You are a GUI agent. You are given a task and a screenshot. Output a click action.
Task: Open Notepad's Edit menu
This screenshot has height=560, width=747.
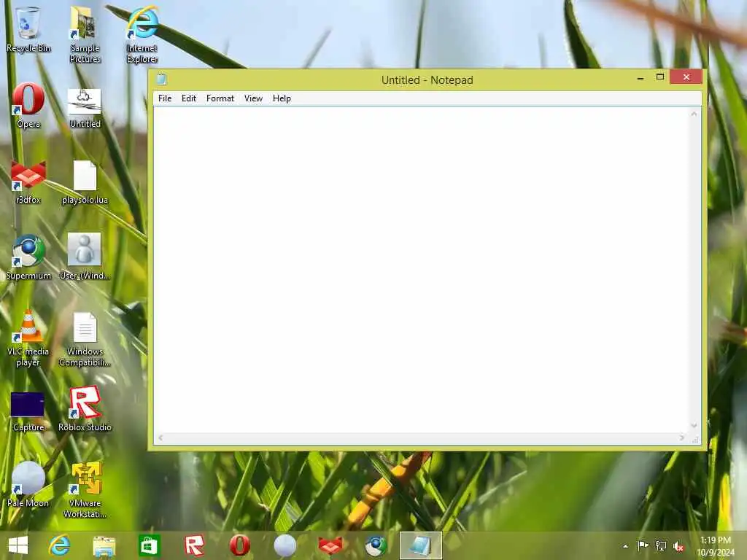point(189,98)
